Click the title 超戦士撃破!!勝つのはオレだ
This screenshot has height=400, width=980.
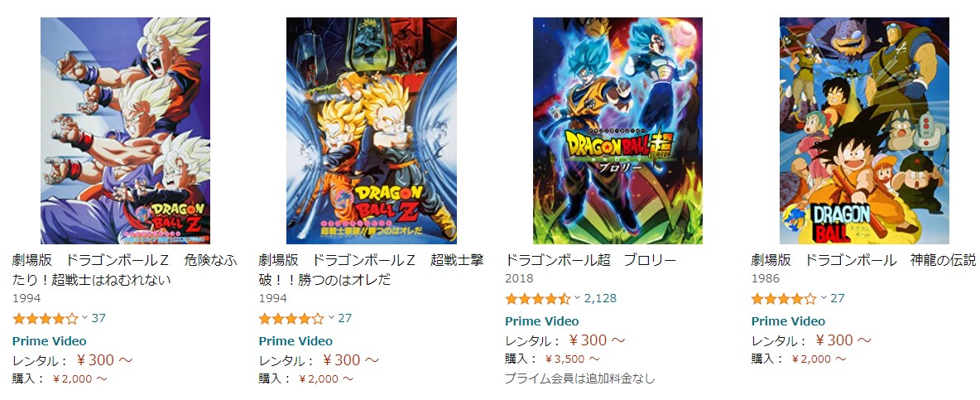click(x=371, y=269)
